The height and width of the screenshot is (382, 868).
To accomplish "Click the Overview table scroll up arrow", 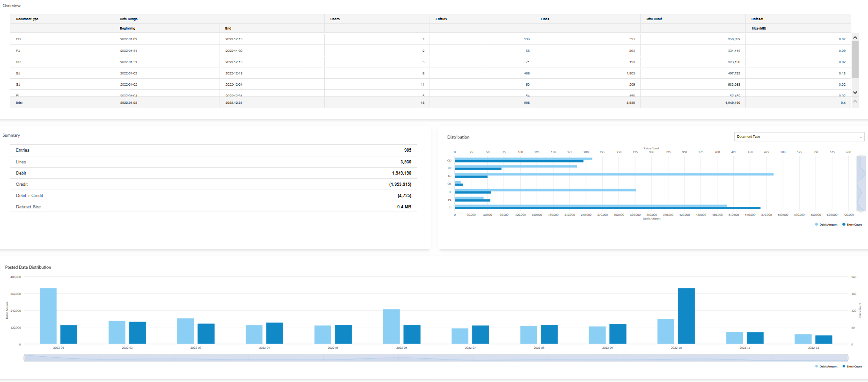I will click(855, 37).
